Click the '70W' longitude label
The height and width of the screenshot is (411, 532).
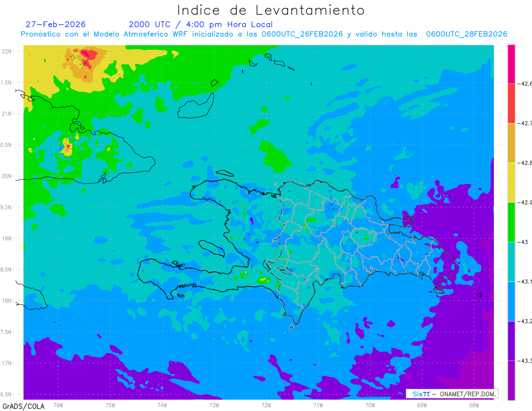click(x=370, y=405)
